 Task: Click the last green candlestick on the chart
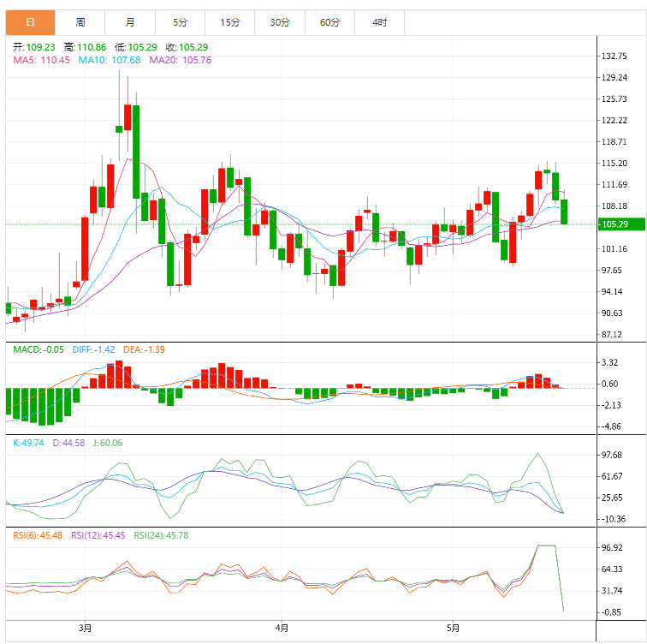(564, 212)
